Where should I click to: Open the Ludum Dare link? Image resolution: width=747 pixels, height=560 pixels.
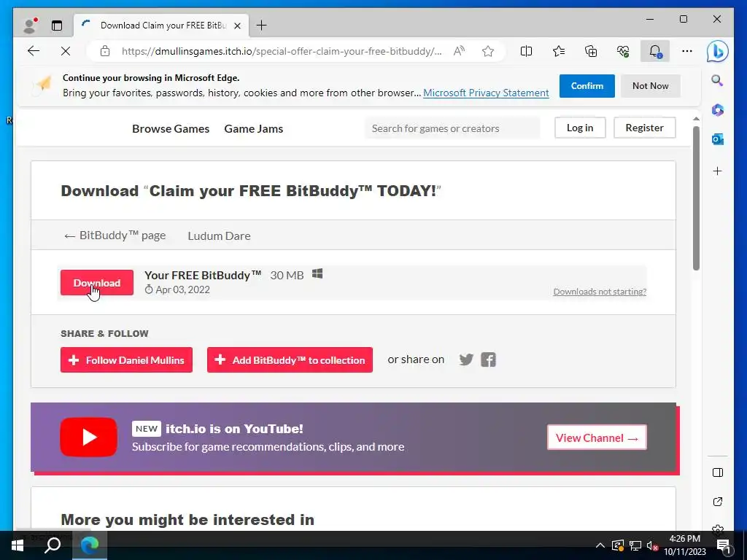[219, 236]
